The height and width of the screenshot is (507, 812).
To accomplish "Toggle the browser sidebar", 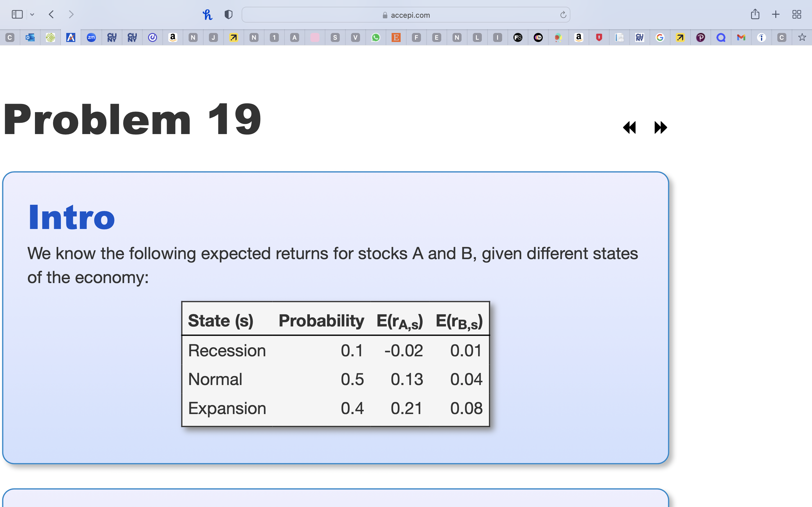I will (17, 14).
